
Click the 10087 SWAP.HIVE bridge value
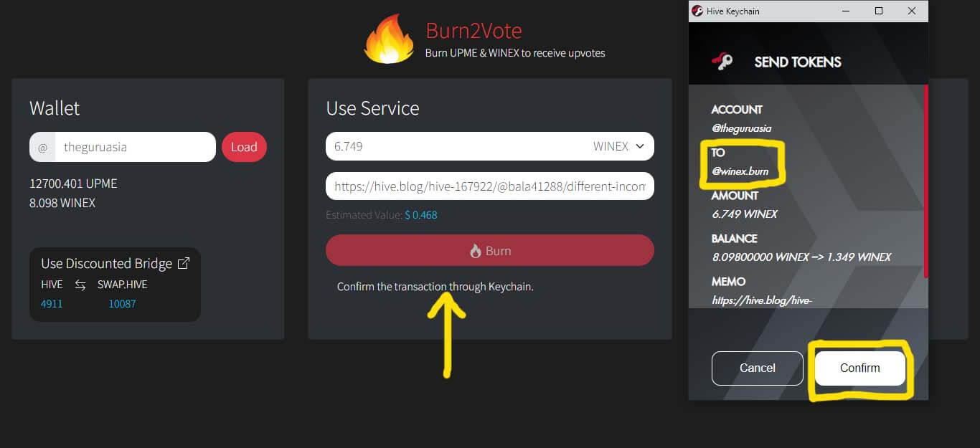122,304
